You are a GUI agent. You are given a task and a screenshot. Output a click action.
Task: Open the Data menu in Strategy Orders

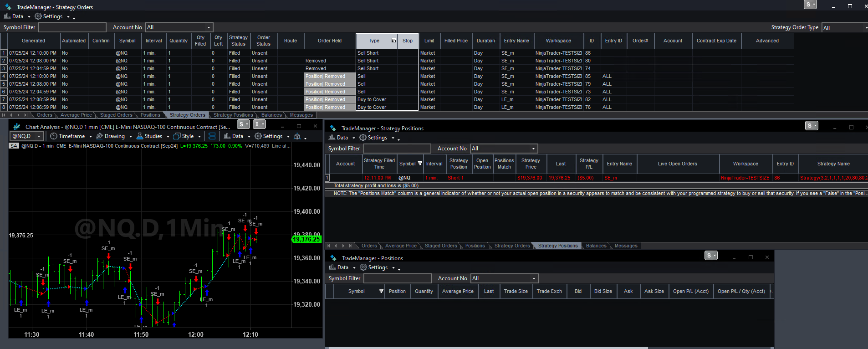point(17,16)
